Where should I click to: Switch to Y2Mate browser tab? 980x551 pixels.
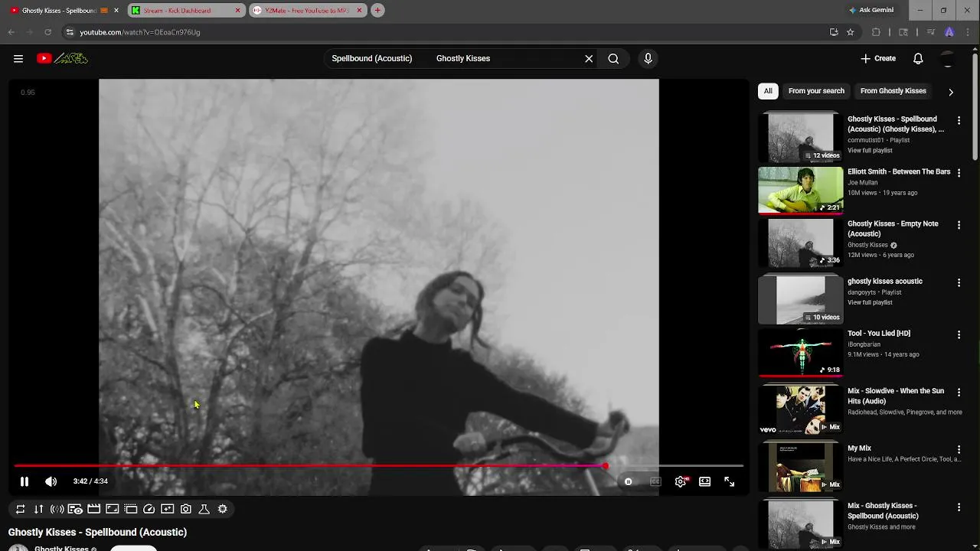(307, 10)
